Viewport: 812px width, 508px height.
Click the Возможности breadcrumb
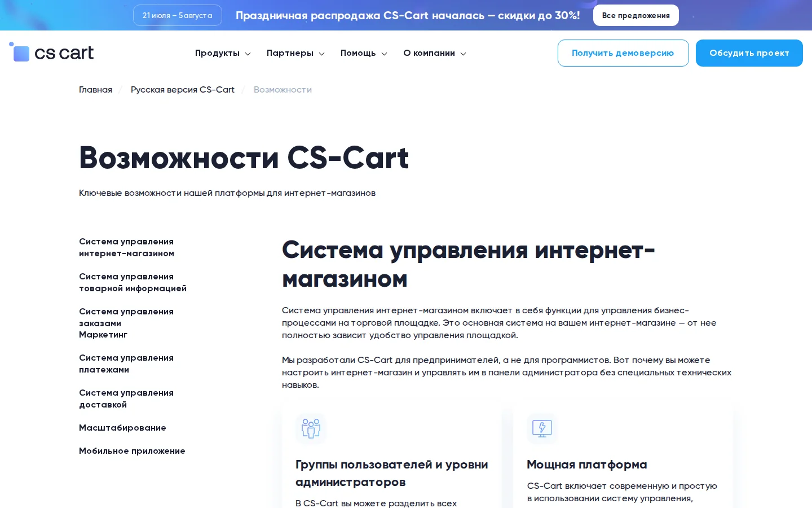tap(283, 90)
